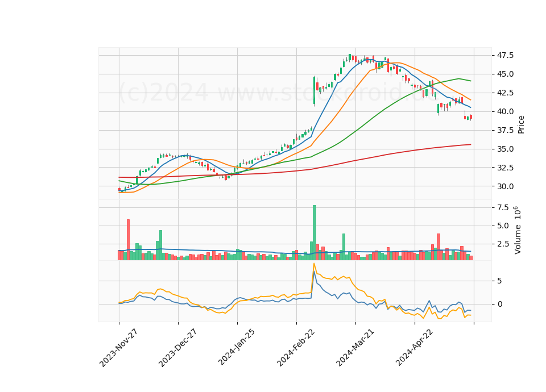The width and height of the screenshot is (546, 392).
Task: Click the 5 tick on indicator axis
Action: coord(500,281)
